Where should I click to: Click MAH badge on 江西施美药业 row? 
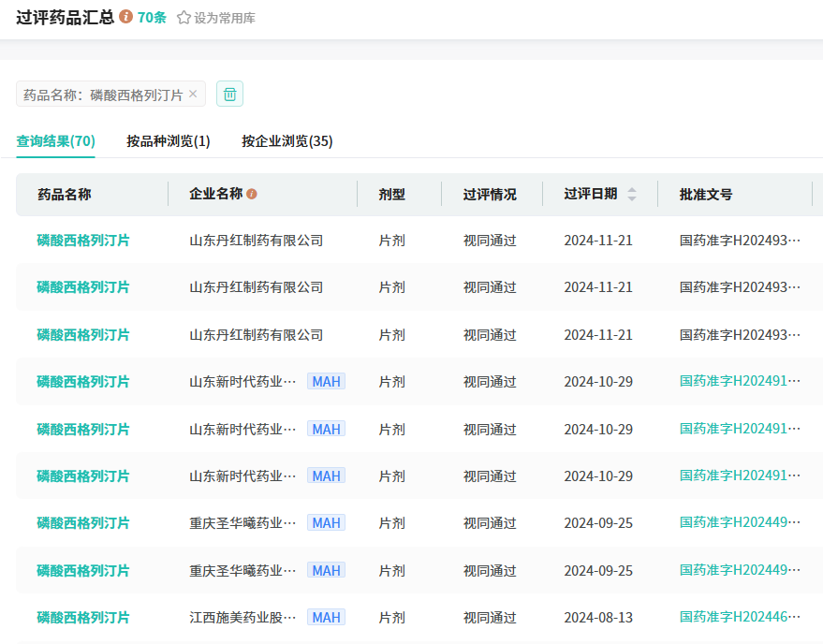click(326, 617)
